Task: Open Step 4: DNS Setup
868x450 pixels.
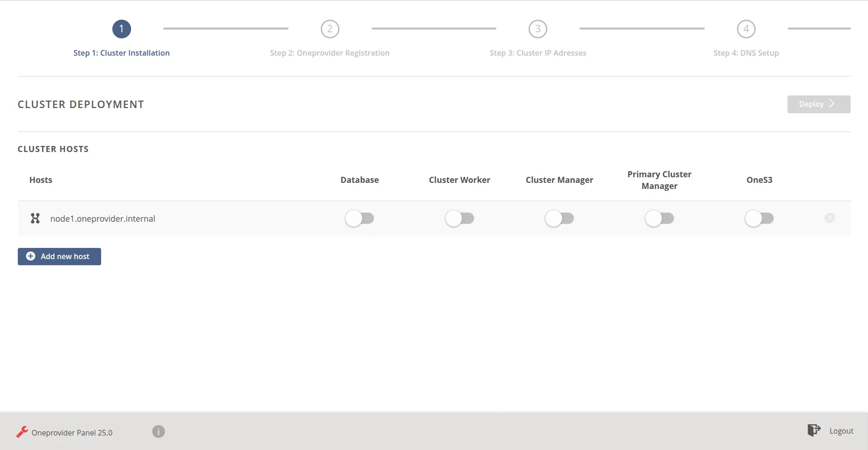Action: (x=746, y=53)
